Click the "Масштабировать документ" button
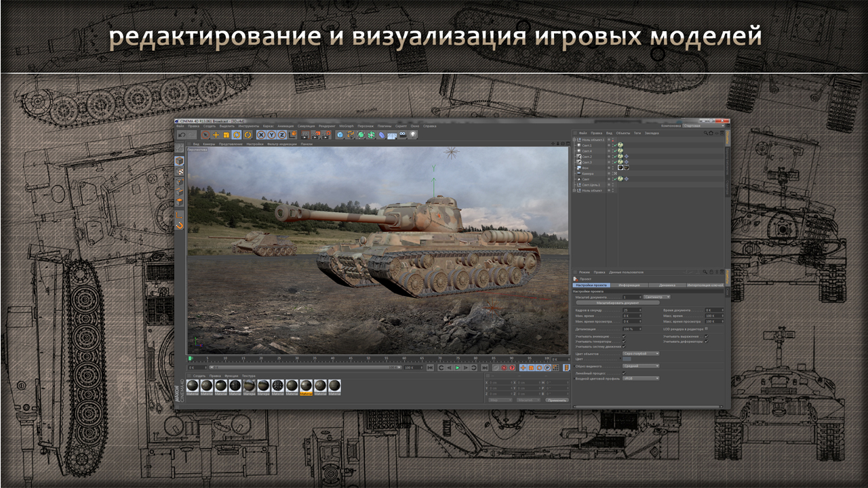This screenshot has width=868, height=488. click(x=618, y=302)
